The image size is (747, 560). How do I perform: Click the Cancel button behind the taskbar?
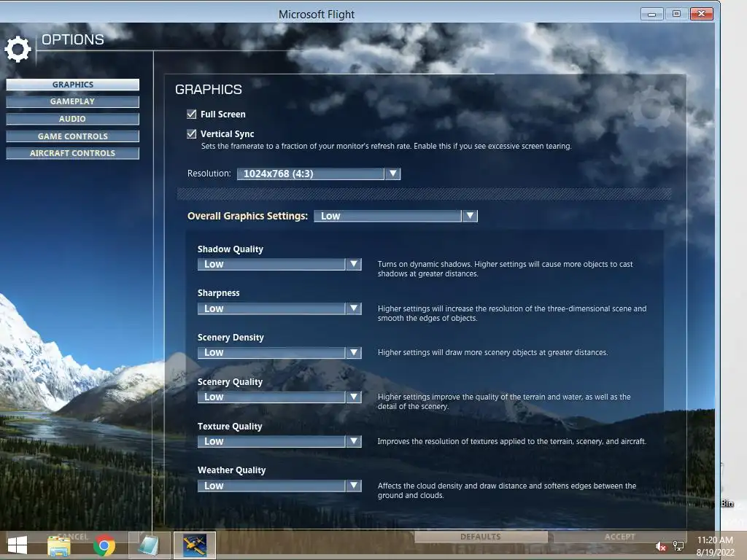(x=72, y=537)
